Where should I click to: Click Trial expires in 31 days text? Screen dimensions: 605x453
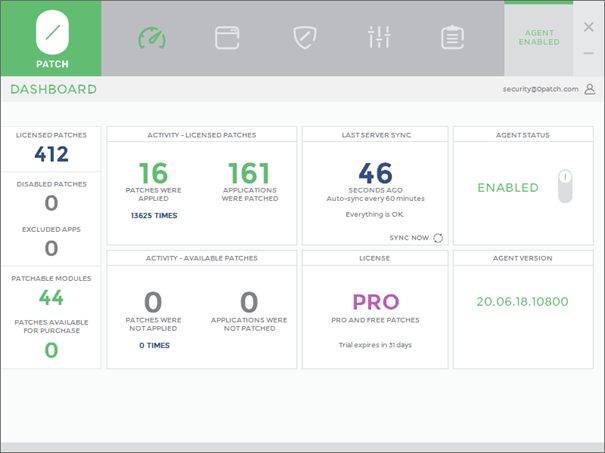click(x=375, y=345)
